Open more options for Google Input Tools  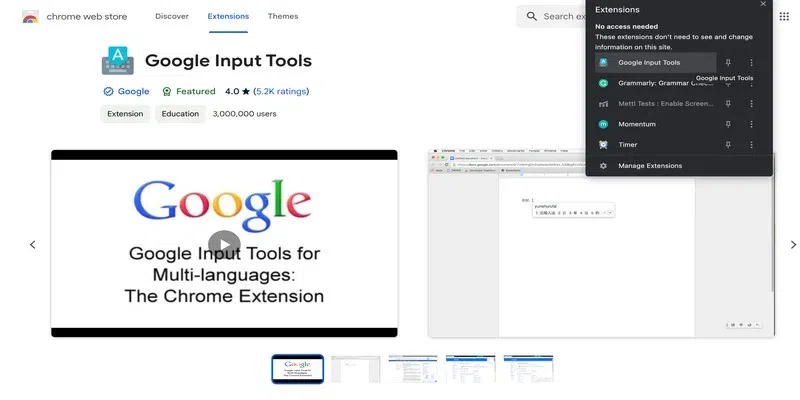(x=751, y=63)
